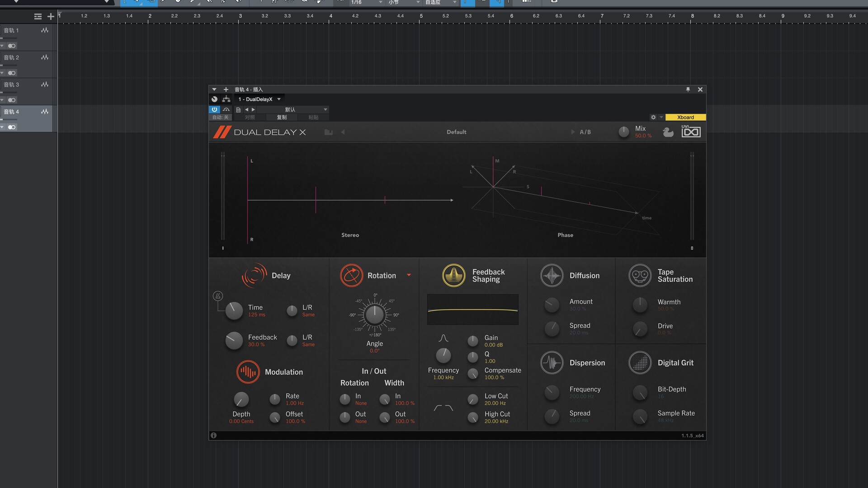Click the 复制 copy button
Image resolution: width=868 pixels, height=488 pixels.
pyautogui.click(x=282, y=117)
